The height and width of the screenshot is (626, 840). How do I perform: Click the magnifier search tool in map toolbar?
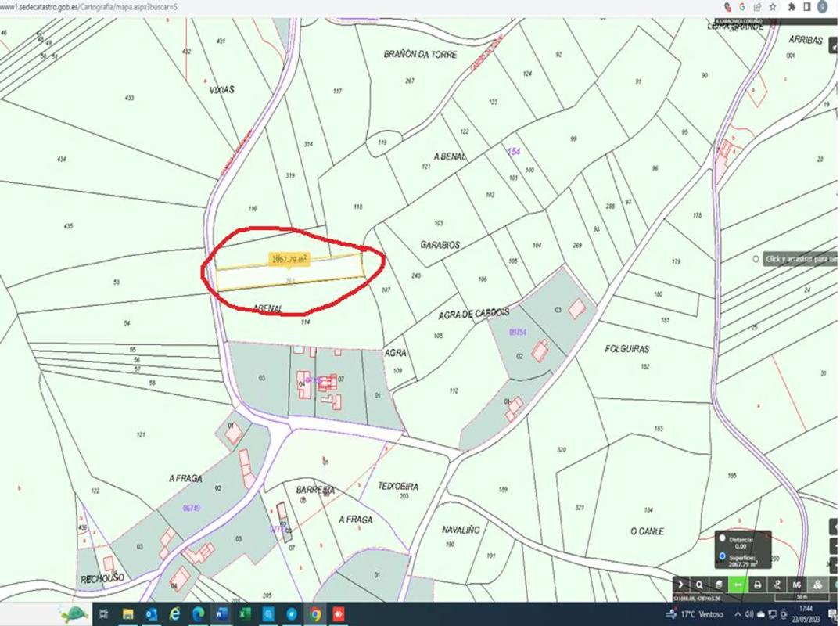coord(700,585)
